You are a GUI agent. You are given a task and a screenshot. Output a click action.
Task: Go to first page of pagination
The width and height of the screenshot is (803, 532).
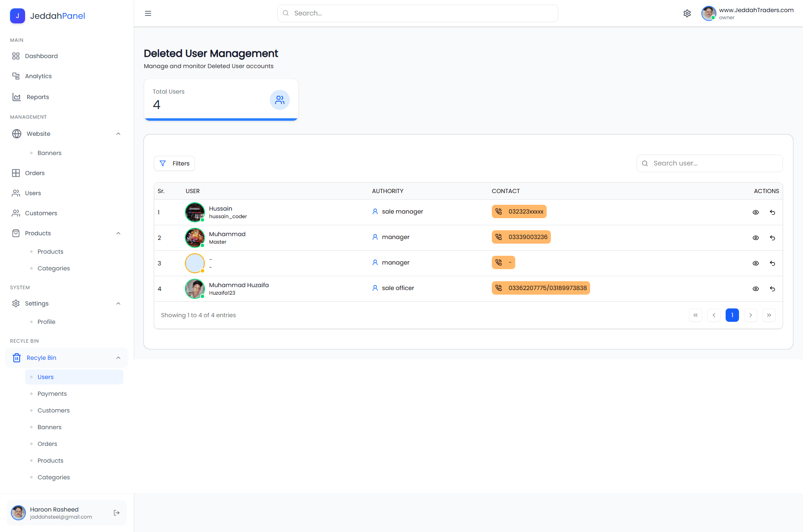696,315
